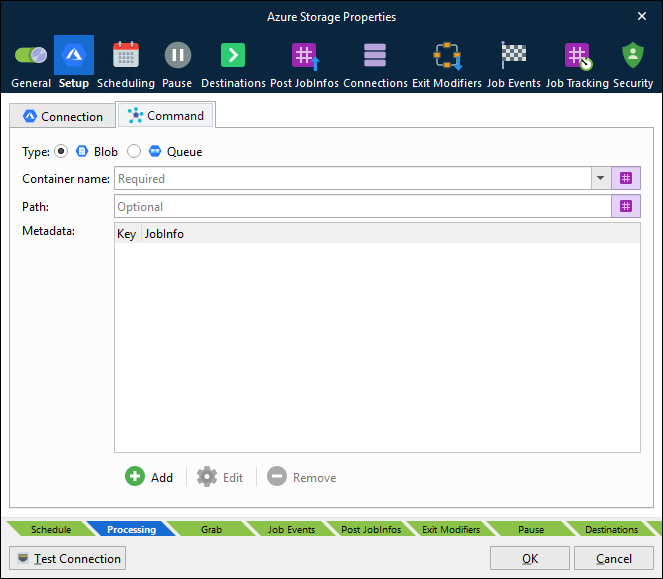Toggle the General enabled switch
663x579 pixels.
pyautogui.click(x=31, y=55)
